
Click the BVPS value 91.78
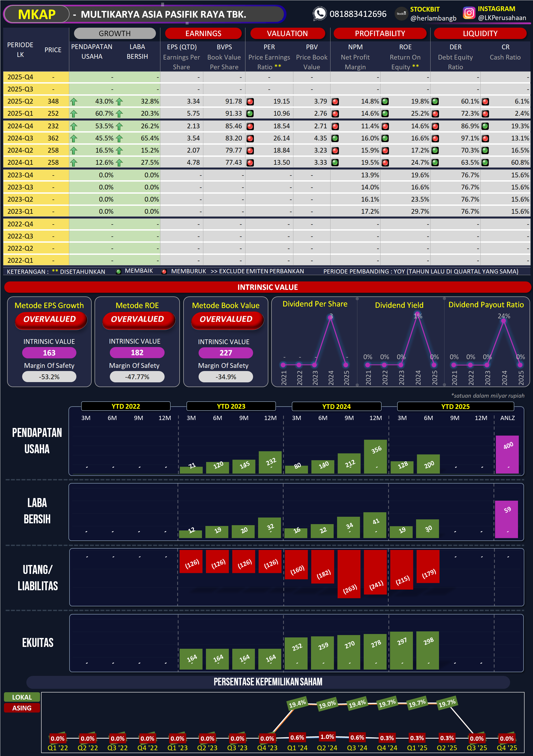pyautogui.click(x=233, y=101)
